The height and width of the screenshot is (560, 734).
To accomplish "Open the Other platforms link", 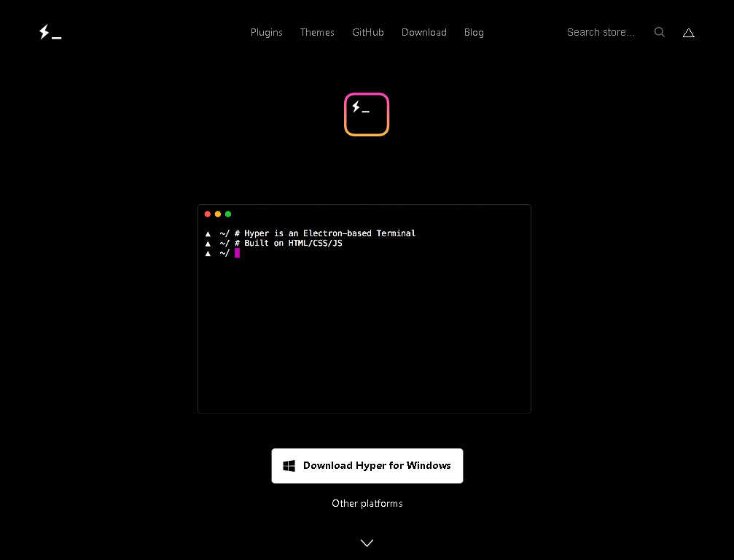I will tap(367, 503).
